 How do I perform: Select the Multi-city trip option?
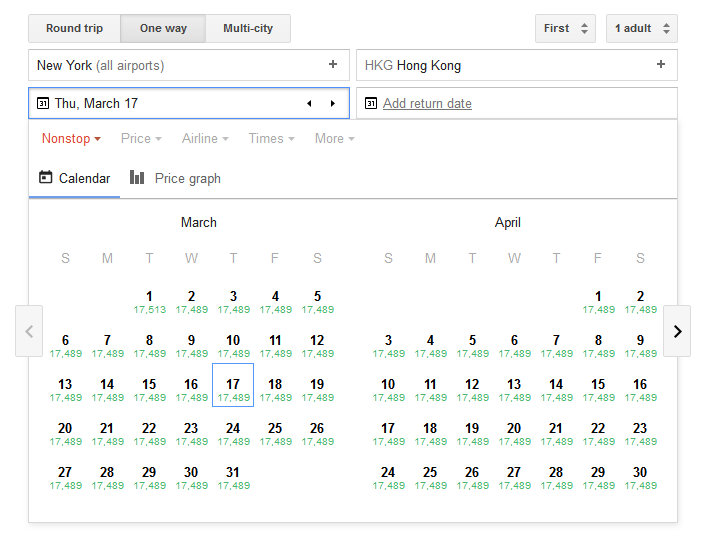[x=248, y=29]
